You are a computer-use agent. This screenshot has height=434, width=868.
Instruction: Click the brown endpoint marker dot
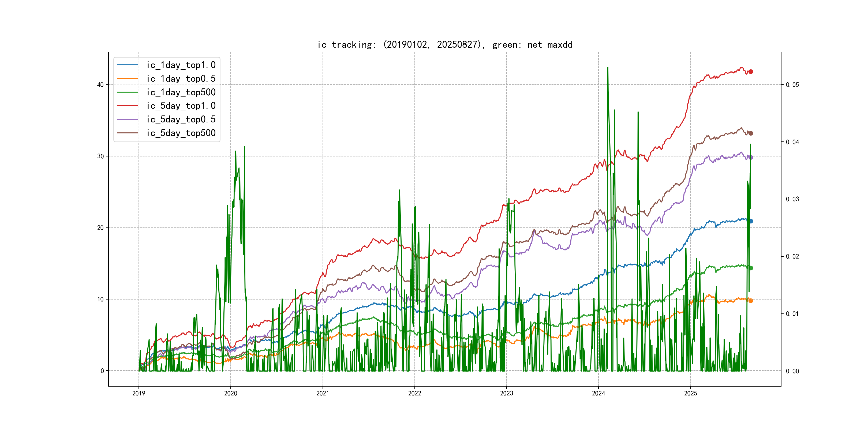tap(750, 133)
